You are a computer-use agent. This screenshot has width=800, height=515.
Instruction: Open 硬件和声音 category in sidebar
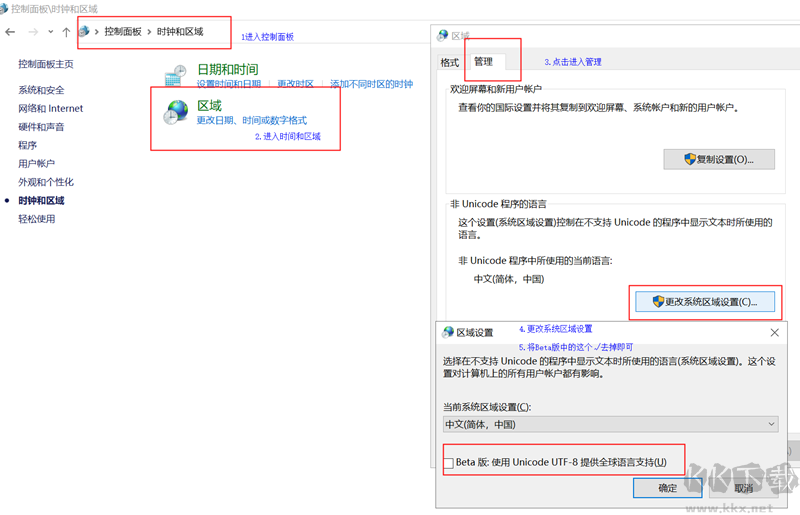(41, 127)
